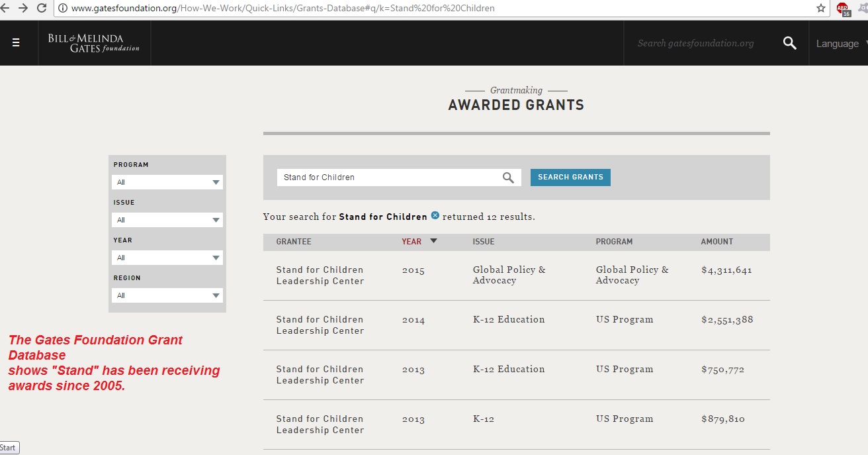The height and width of the screenshot is (455, 868).
Task: Click the K-12 Education issue in 2014 row
Action: 509,319
